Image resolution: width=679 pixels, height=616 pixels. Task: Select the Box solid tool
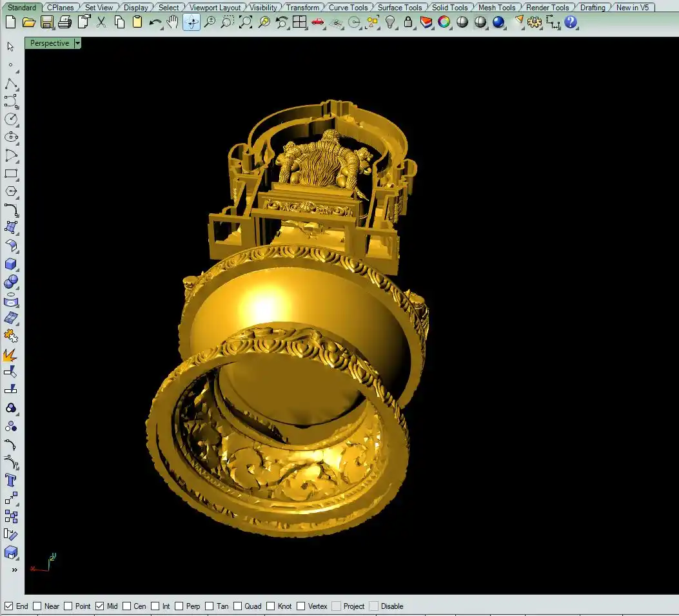(x=11, y=264)
